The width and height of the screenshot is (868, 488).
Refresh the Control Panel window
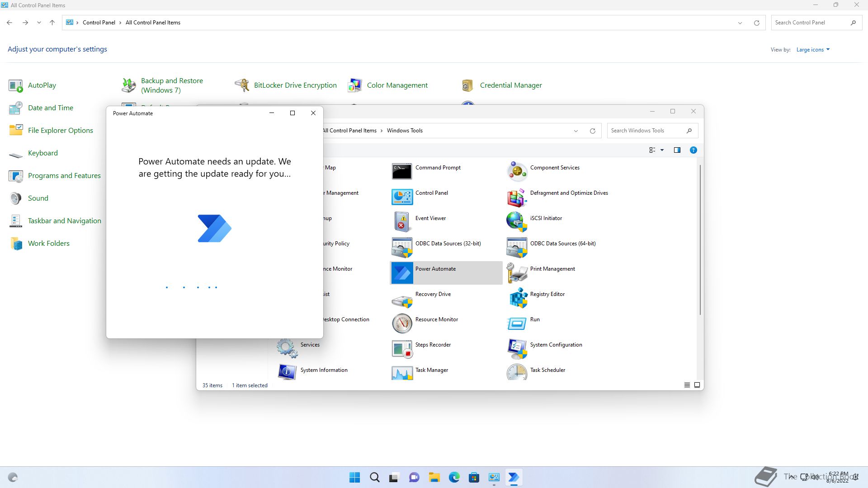point(756,23)
